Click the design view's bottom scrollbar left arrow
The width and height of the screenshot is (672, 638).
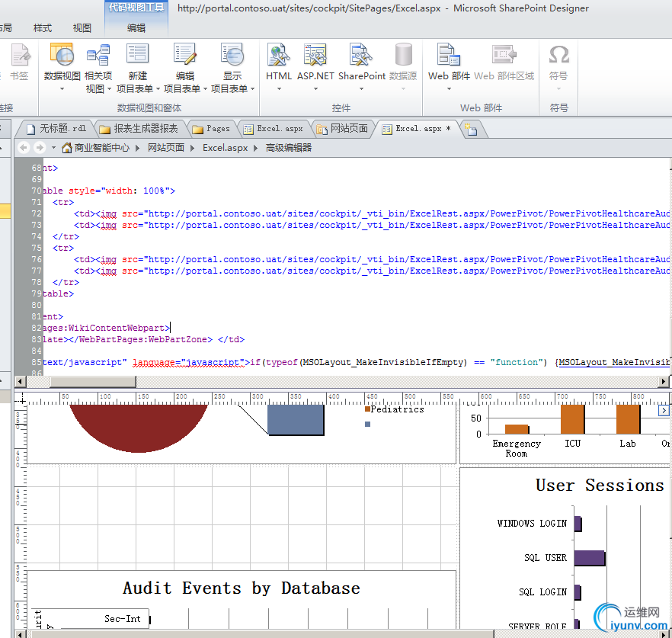tap(19, 633)
